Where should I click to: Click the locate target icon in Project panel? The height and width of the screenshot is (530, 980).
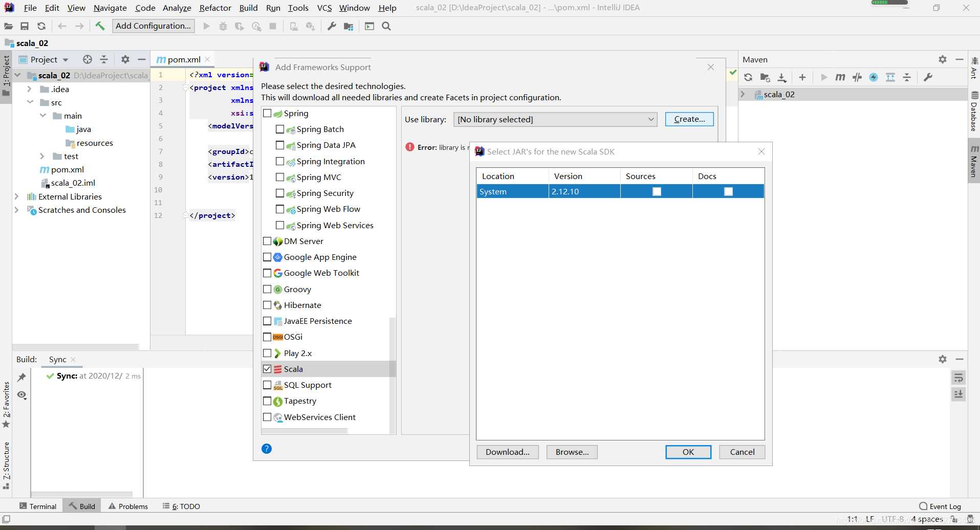click(x=88, y=59)
